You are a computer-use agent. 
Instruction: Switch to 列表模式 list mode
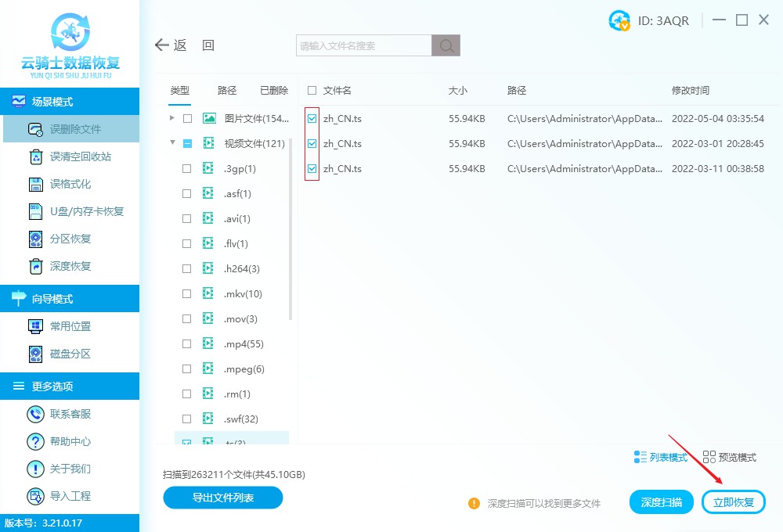pos(661,457)
